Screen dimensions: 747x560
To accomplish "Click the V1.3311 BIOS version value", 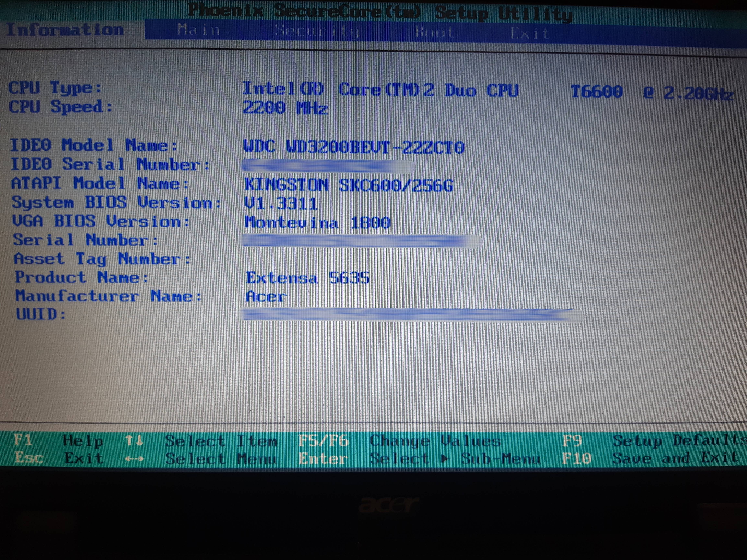I will (x=281, y=204).
